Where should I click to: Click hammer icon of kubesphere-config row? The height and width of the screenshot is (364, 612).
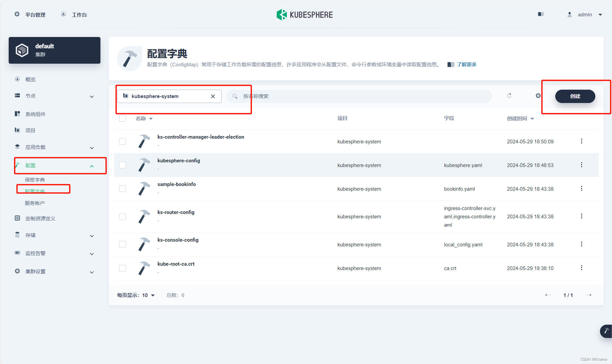(144, 165)
